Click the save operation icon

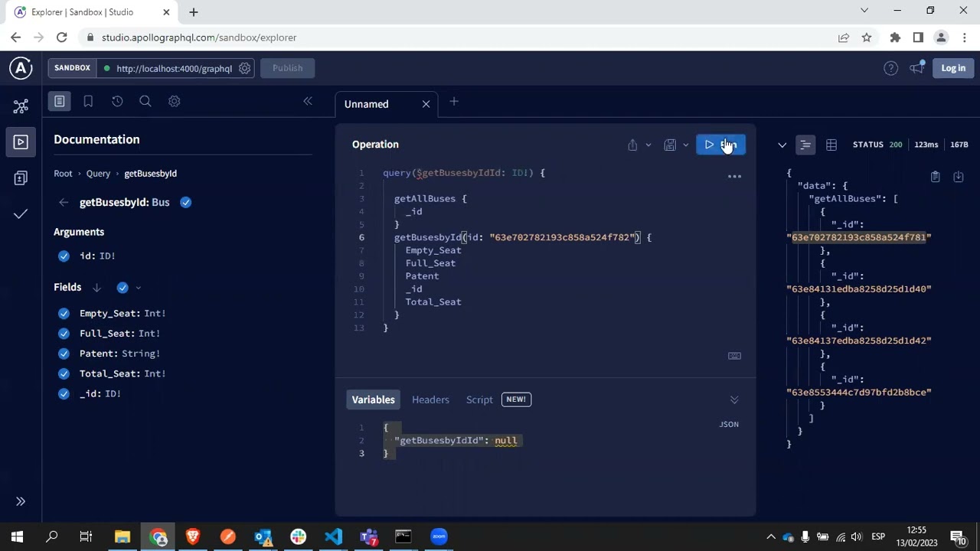click(x=670, y=145)
